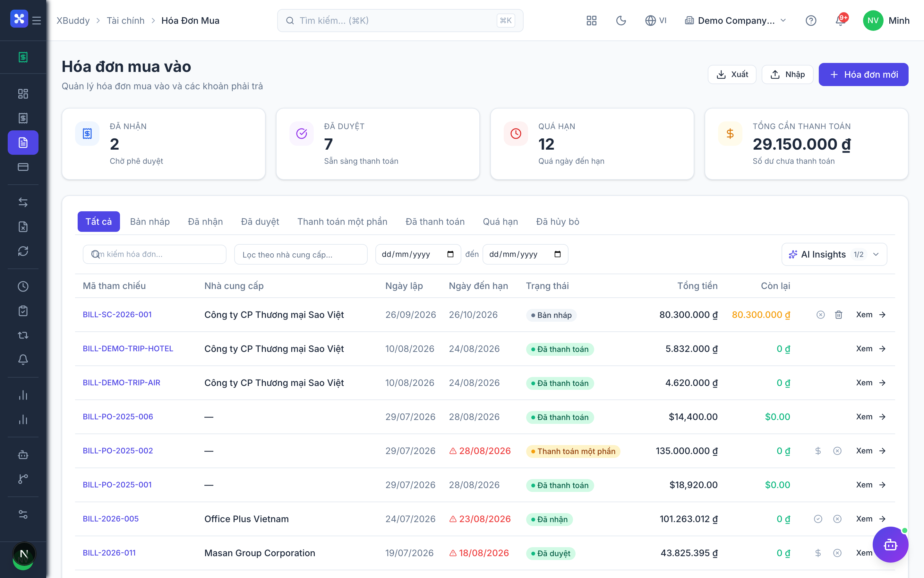Focus the invoice search field

click(155, 254)
